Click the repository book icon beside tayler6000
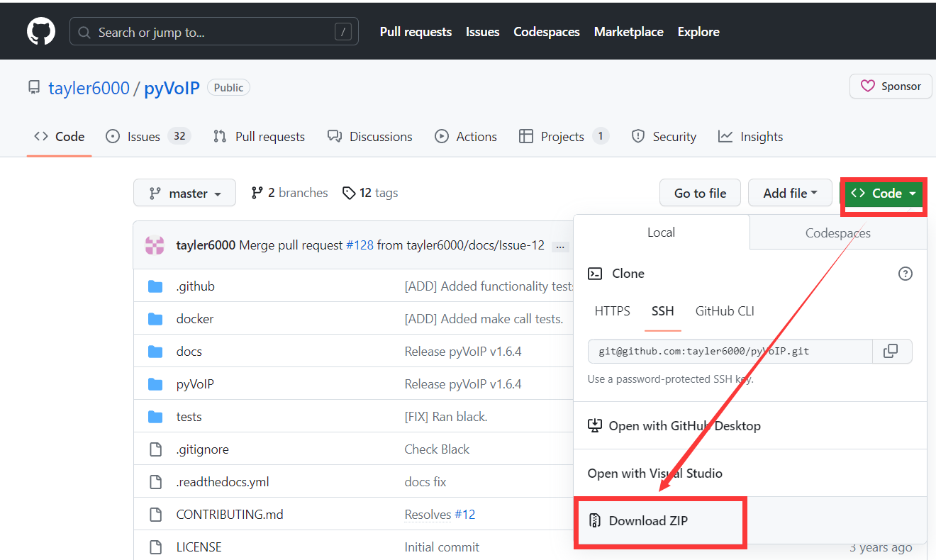This screenshot has width=936, height=560. click(x=33, y=86)
